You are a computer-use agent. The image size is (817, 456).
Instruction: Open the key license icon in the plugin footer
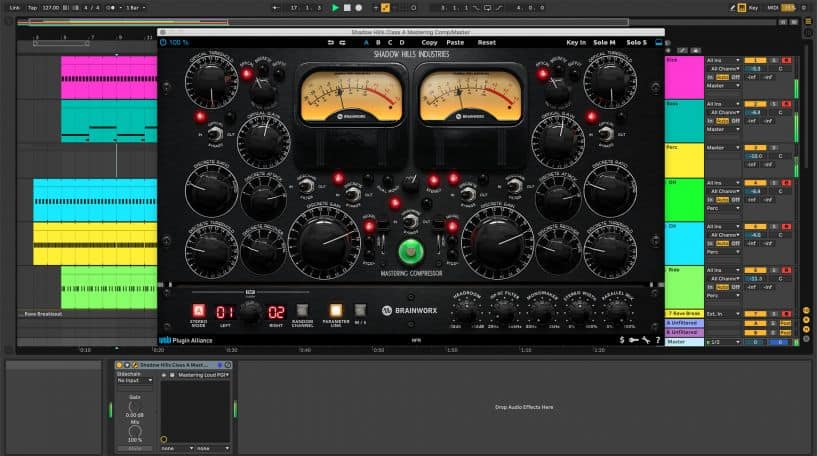[634, 340]
